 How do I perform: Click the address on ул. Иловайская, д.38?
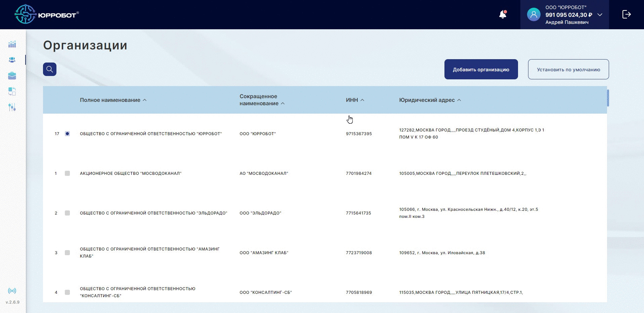442,253
